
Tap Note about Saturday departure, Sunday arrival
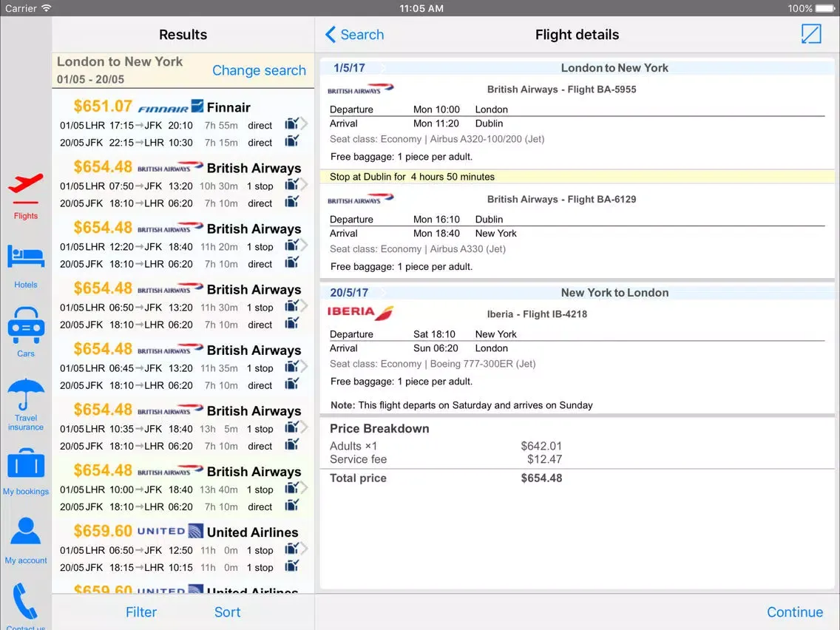(461, 405)
